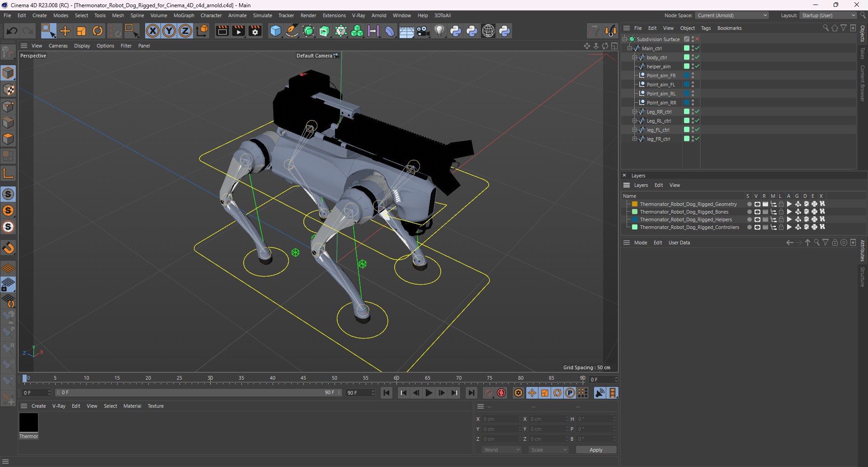Click the Light bulb object icon
The height and width of the screenshot is (467, 868).
click(x=439, y=31)
